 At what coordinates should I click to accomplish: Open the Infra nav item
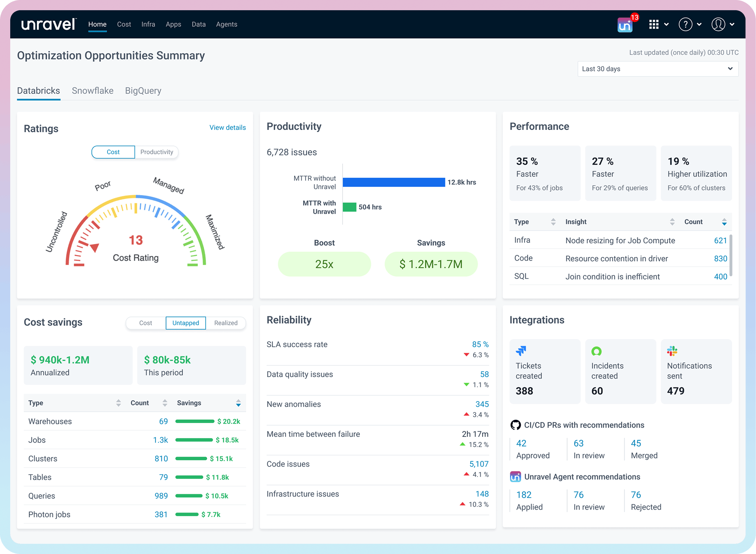point(148,24)
